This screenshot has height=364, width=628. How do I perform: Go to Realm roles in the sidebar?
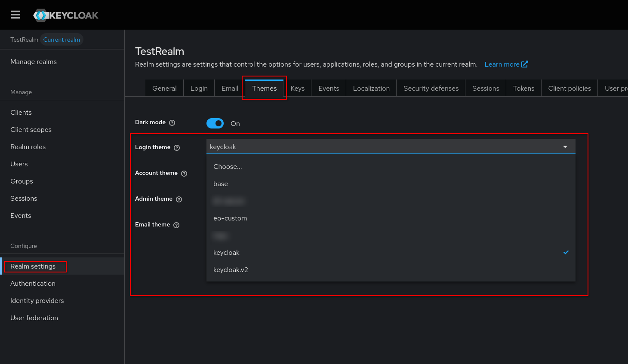coord(62,147)
